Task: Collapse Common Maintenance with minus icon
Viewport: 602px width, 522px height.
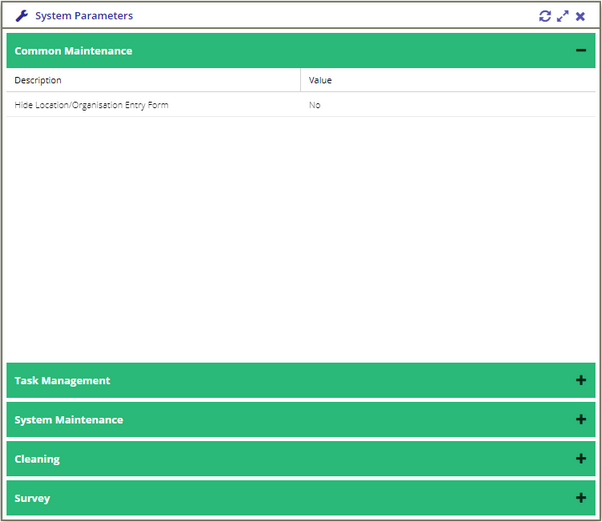Action: click(581, 50)
